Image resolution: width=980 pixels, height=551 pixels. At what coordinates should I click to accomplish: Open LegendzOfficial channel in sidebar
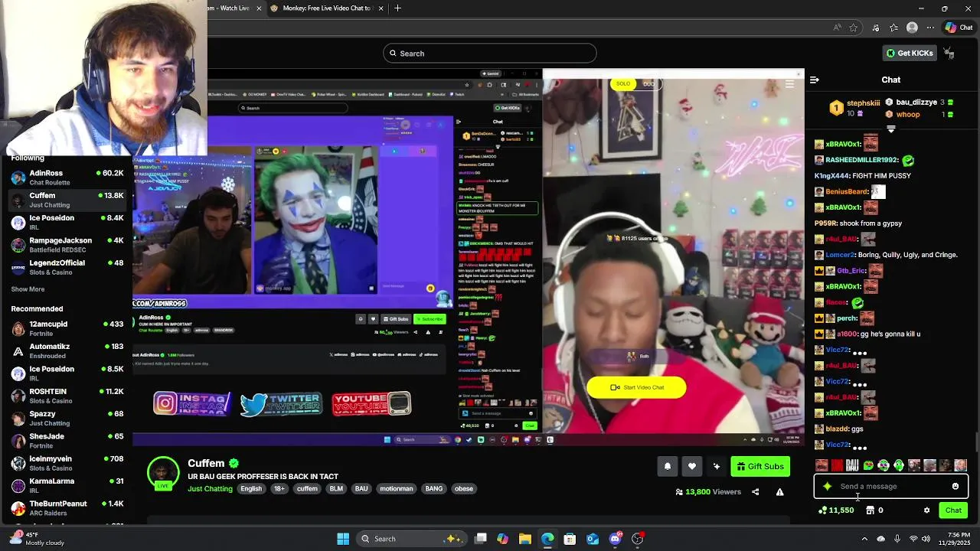click(67, 267)
